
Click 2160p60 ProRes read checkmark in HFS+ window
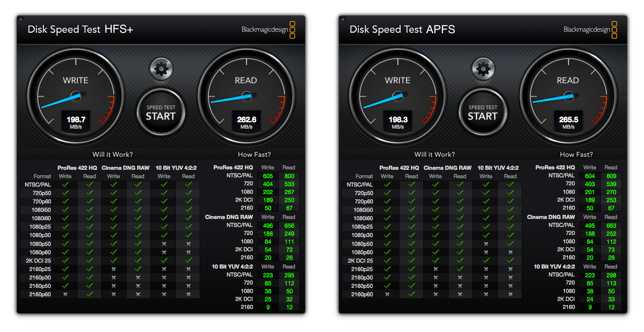90,294
